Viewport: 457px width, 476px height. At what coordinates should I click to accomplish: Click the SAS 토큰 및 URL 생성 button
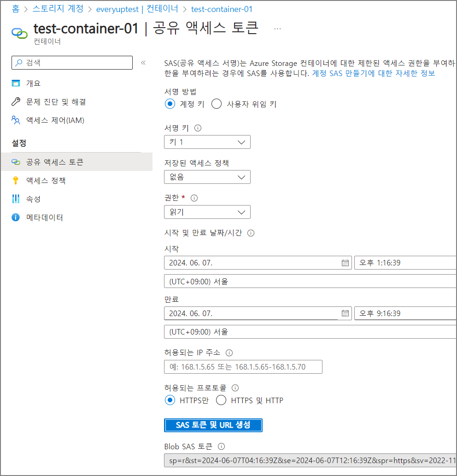[x=213, y=425]
